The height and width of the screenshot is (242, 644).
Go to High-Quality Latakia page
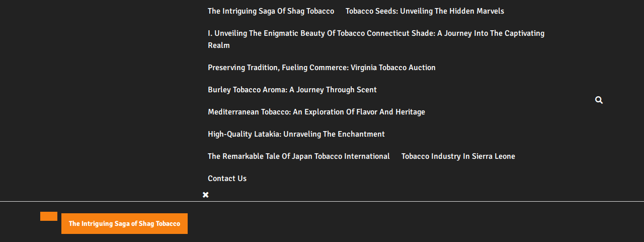(x=296, y=134)
